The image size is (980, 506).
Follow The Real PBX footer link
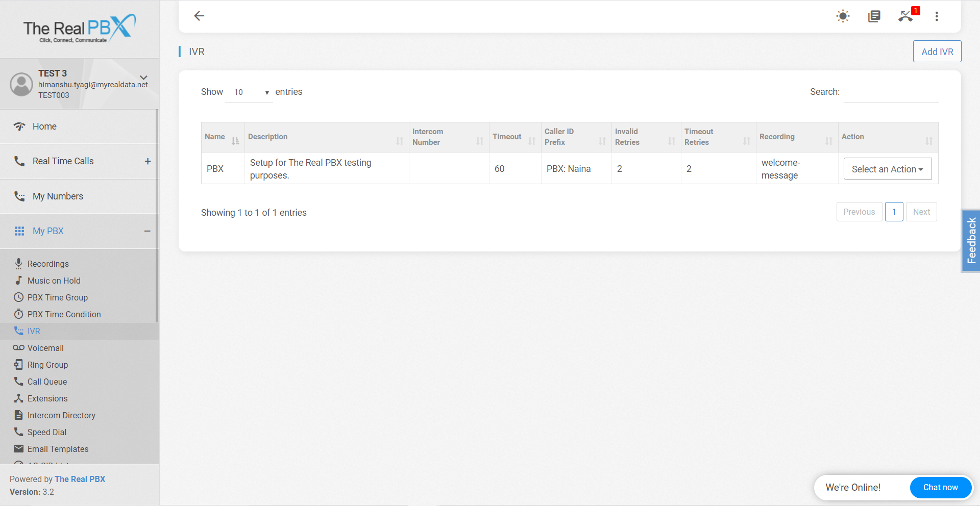80,479
